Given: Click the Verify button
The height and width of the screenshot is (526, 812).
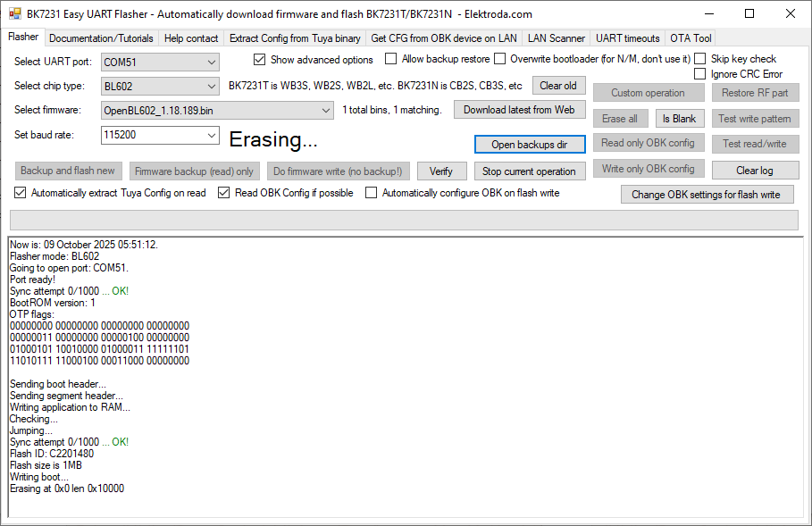Looking at the screenshot, I should [440, 171].
